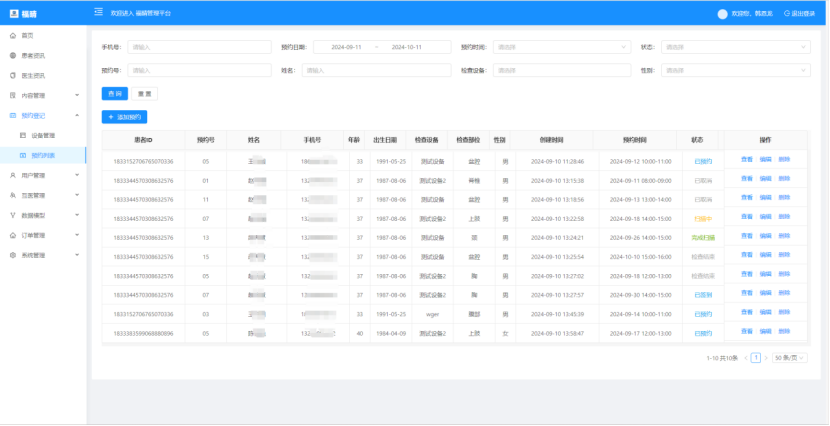Open the 预约时间 dropdown
Viewport: 830px width, 426px height.
tap(562, 47)
